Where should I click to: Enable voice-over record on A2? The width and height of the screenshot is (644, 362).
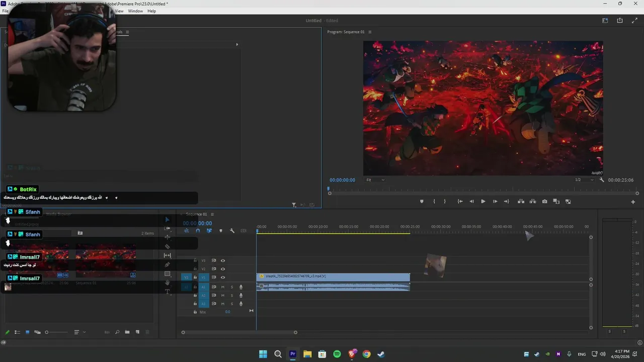[x=241, y=295]
